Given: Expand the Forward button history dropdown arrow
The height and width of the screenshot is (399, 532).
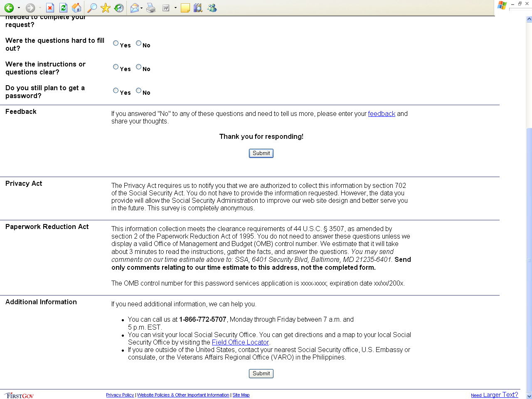Looking at the screenshot, I should (x=40, y=8).
